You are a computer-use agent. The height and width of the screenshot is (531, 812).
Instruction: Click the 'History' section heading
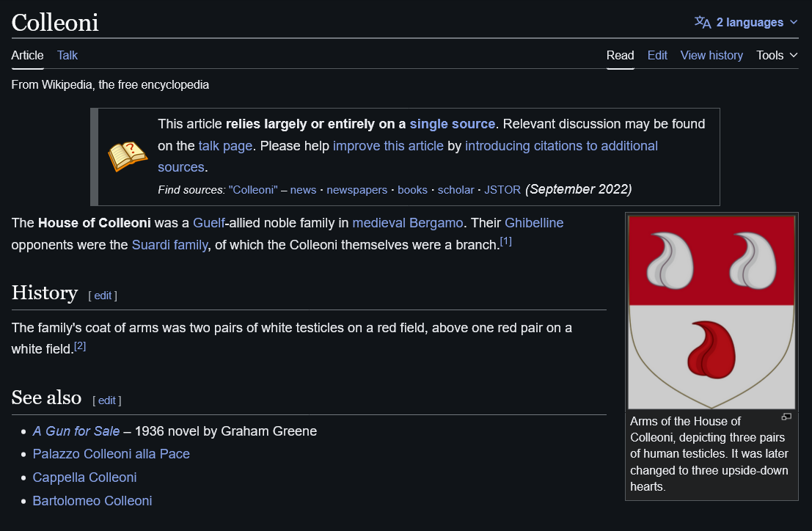pos(45,293)
